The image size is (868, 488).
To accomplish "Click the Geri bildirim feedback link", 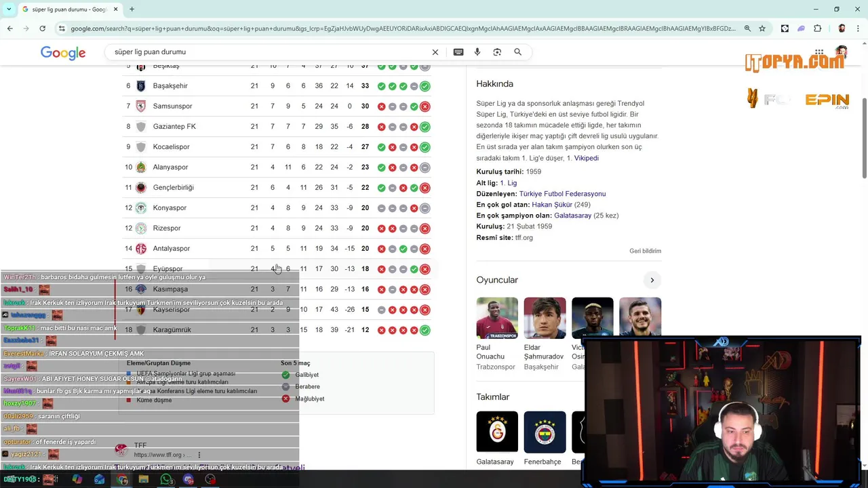I will [645, 251].
